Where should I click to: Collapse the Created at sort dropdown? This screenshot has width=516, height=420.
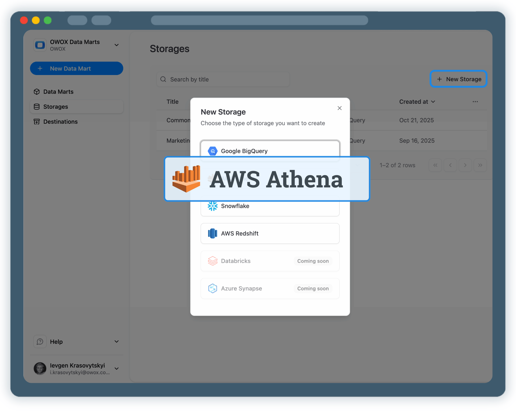point(433,102)
